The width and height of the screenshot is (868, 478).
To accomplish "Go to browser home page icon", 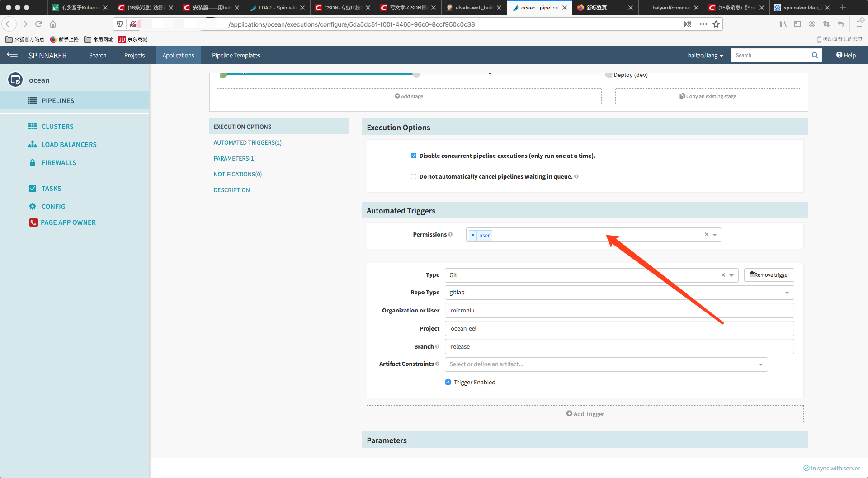I will 53,24.
